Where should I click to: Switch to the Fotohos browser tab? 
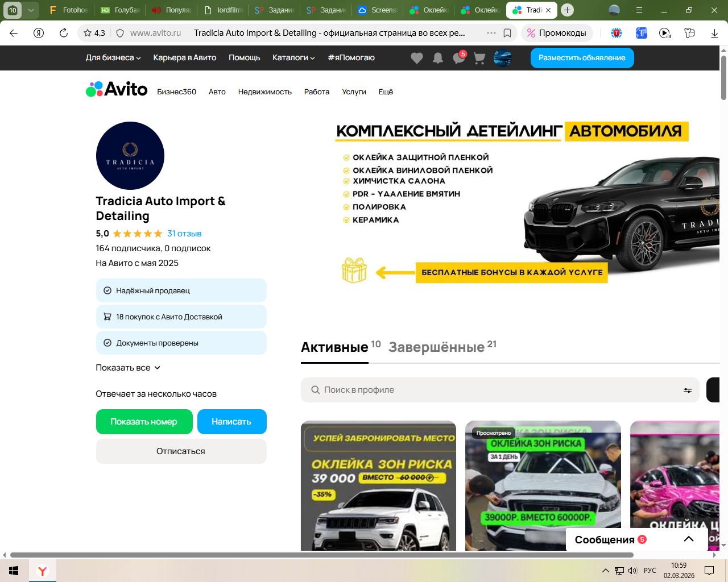[69, 10]
